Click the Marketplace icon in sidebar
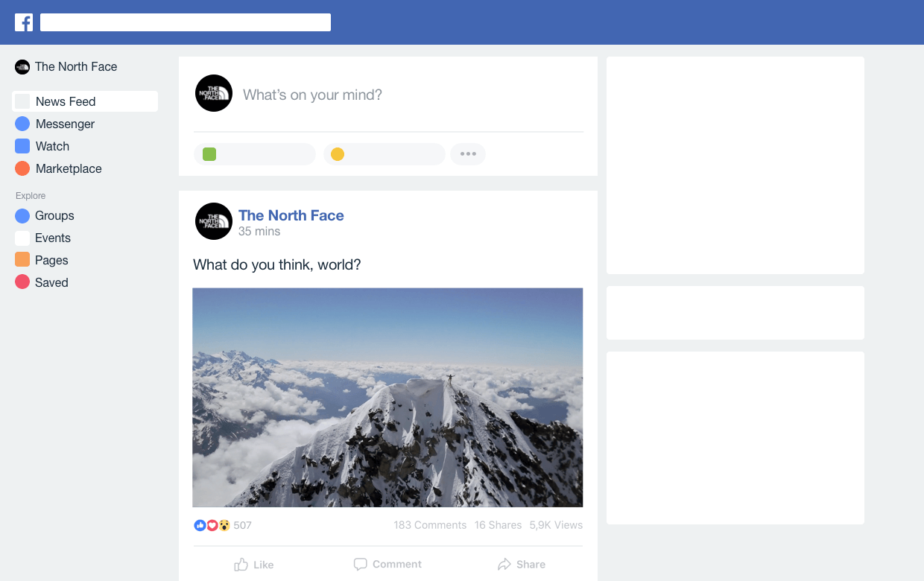 [x=22, y=168]
